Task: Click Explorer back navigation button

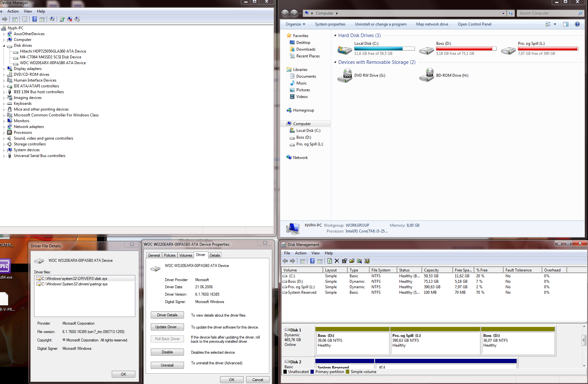Action: click(285, 13)
